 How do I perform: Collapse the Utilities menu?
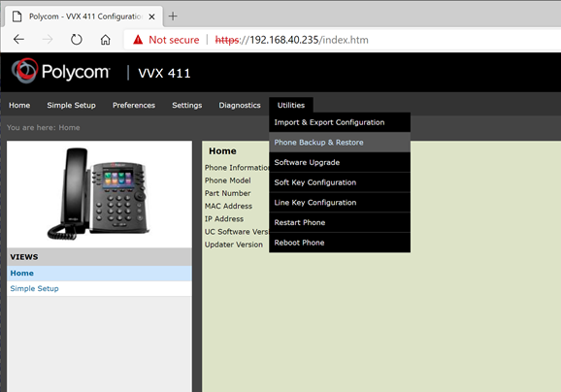click(291, 105)
